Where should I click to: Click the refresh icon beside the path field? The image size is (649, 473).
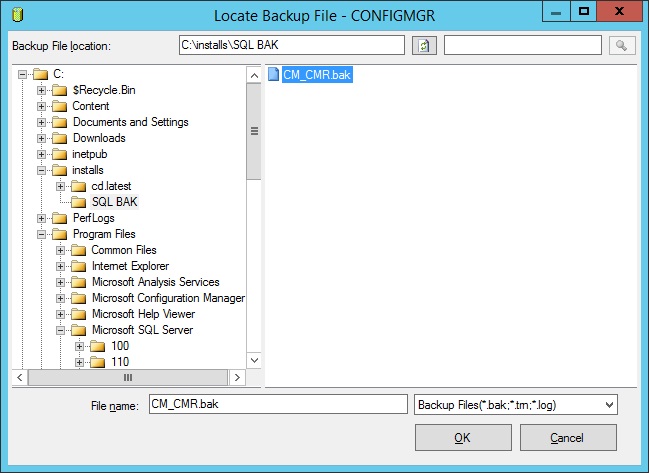[425, 46]
